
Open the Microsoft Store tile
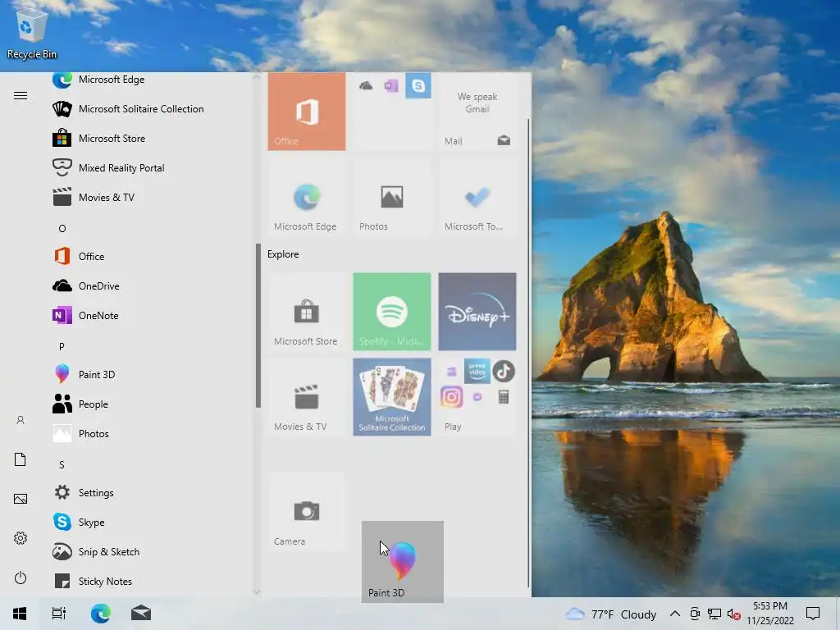pos(307,311)
